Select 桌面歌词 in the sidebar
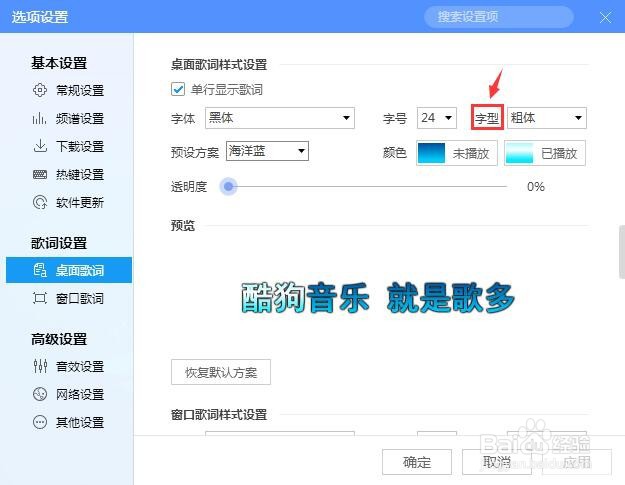Screen dimensions: 625x485 pos(69,270)
